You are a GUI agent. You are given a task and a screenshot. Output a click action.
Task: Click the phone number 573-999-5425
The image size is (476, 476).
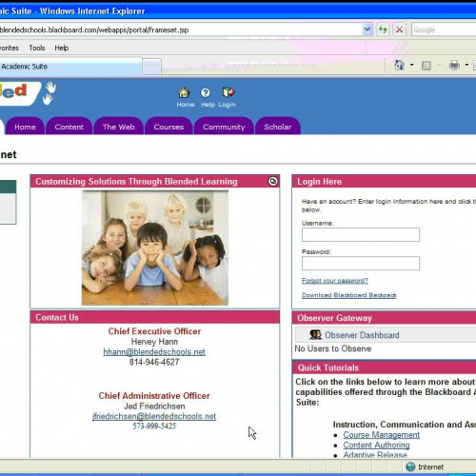point(154,426)
